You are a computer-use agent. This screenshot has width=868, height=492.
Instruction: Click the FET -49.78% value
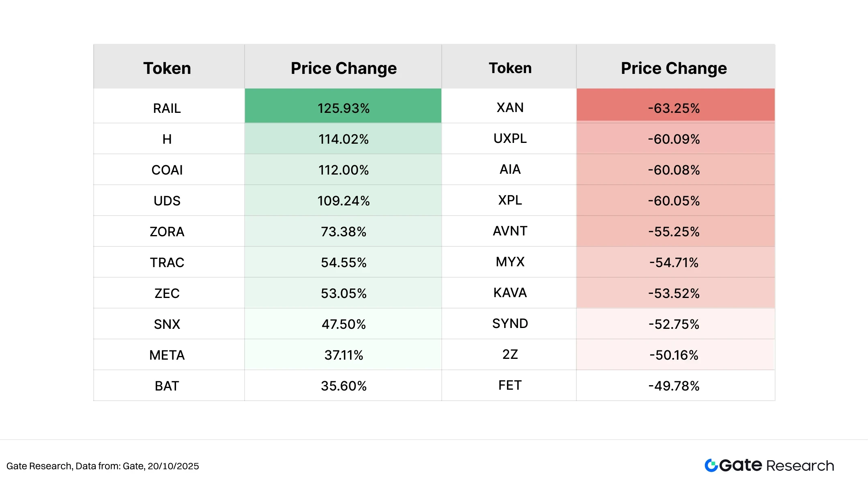click(x=674, y=386)
